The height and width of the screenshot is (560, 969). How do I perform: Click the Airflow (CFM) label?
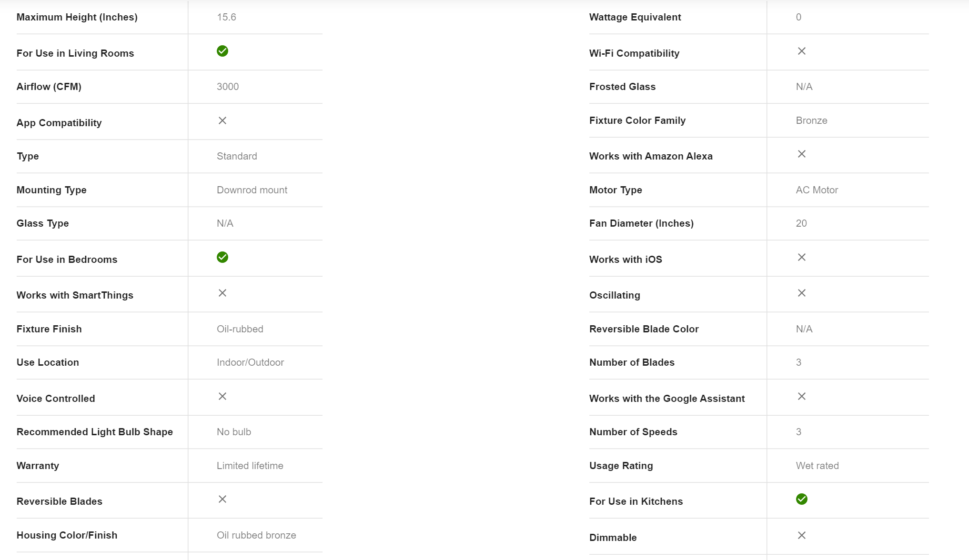[x=49, y=87]
